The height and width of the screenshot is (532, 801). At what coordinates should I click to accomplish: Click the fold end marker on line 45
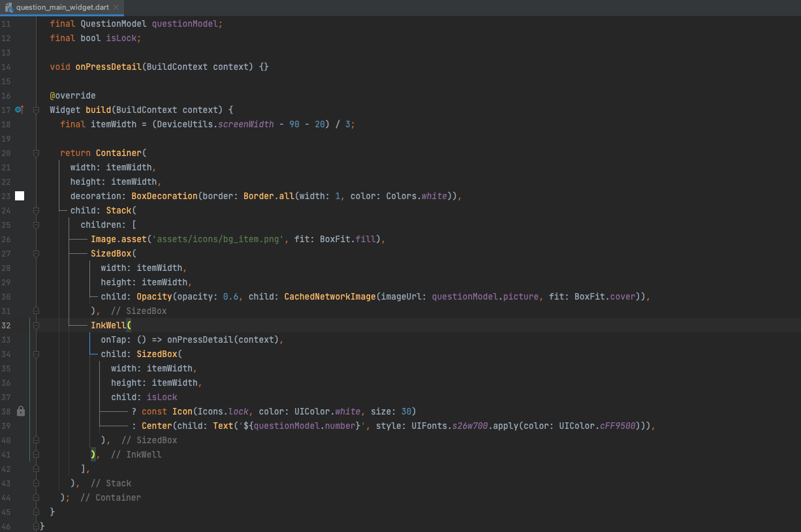[37, 512]
